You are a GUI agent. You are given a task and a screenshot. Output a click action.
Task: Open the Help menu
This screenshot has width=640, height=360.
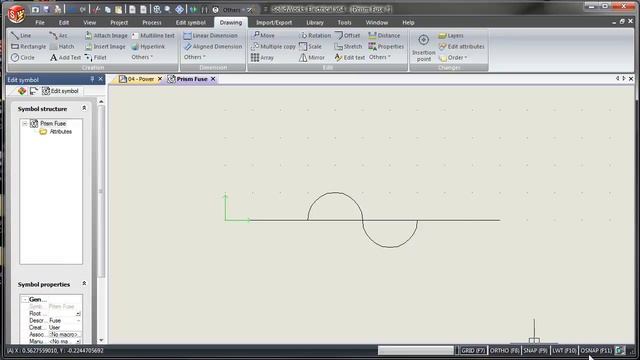click(x=408, y=22)
